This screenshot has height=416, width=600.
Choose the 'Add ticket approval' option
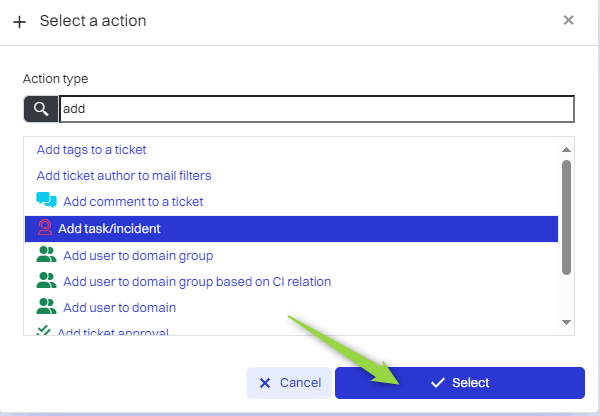pos(113,333)
